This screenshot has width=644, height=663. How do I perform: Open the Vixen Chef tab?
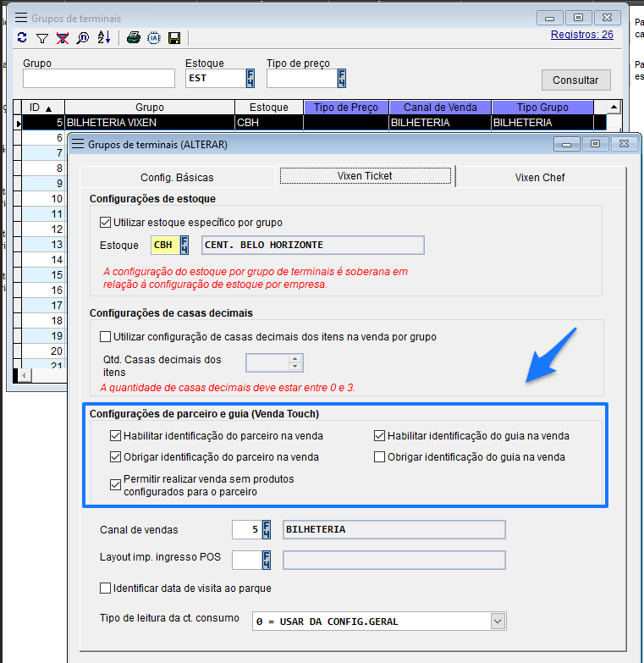tap(540, 177)
